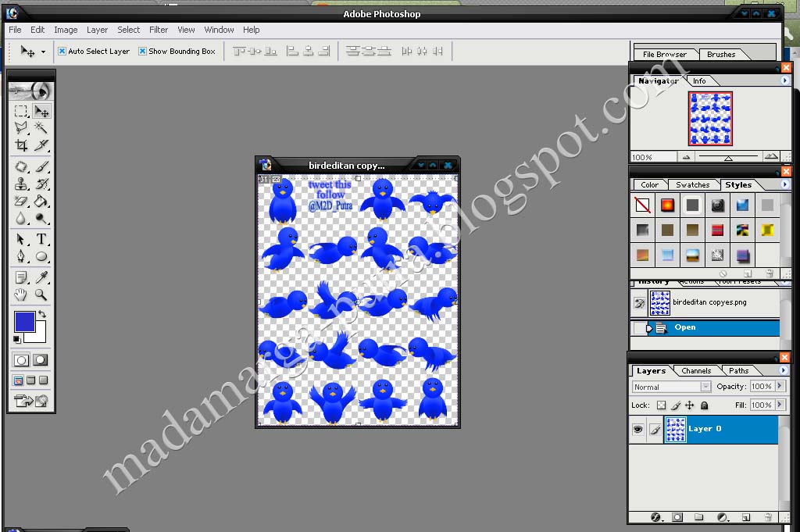Select the Pen tool
Image resolution: width=800 pixels, height=532 pixels.
tap(21, 256)
